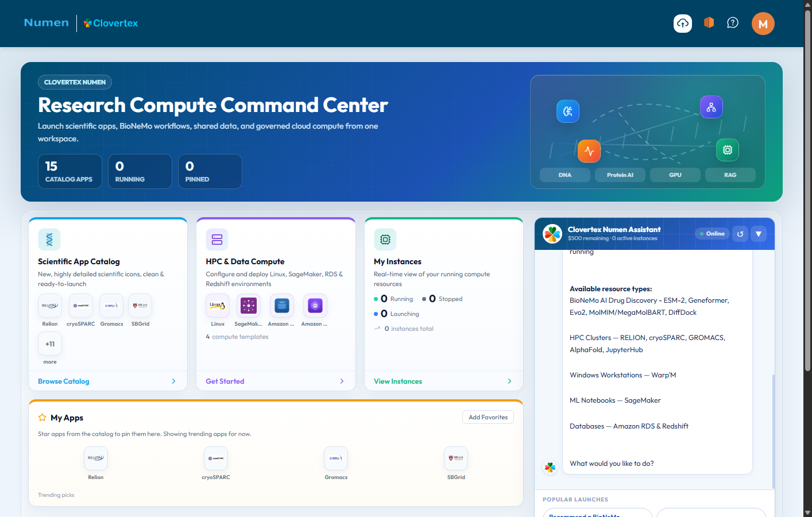Click the HPC & Data Compute server icon

[x=217, y=240]
